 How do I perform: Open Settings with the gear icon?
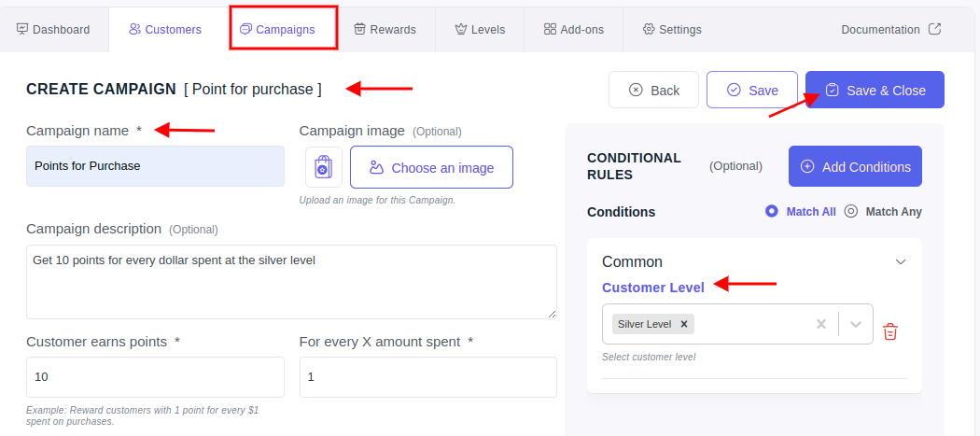click(x=672, y=29)
